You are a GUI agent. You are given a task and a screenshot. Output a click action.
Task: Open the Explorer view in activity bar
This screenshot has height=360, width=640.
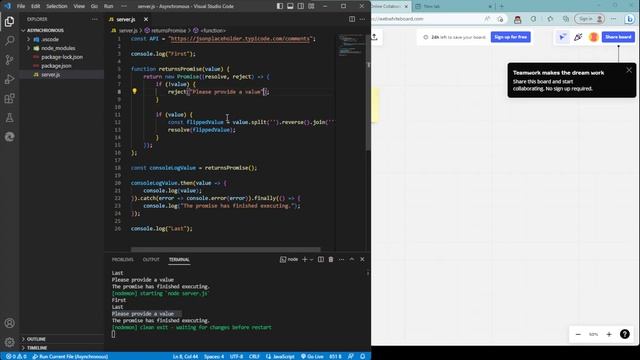coord(9,21)
